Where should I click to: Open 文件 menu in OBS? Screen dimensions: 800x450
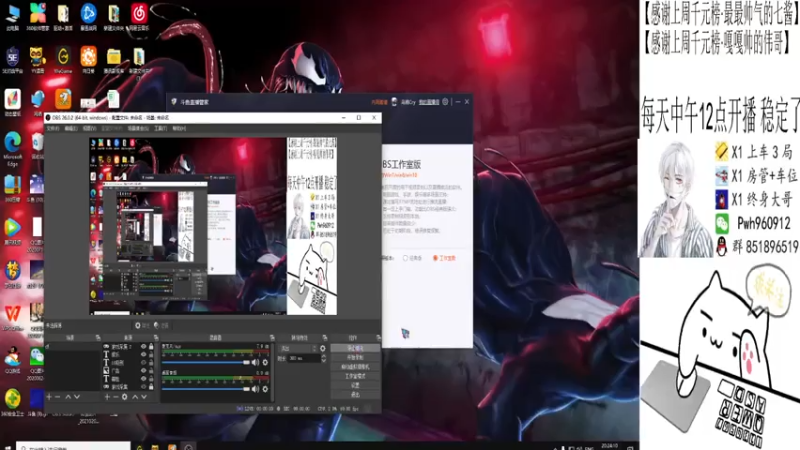point(53,129)
